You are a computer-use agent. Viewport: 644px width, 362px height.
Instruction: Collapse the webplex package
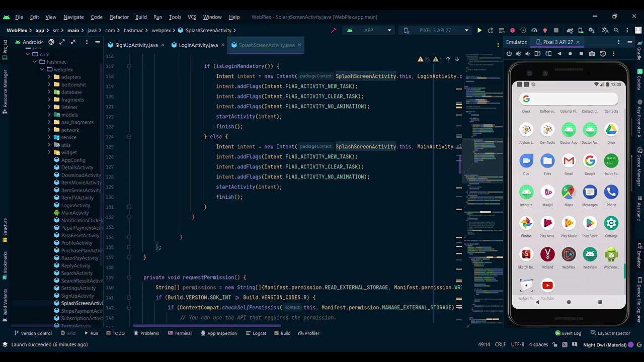(42, 69)
